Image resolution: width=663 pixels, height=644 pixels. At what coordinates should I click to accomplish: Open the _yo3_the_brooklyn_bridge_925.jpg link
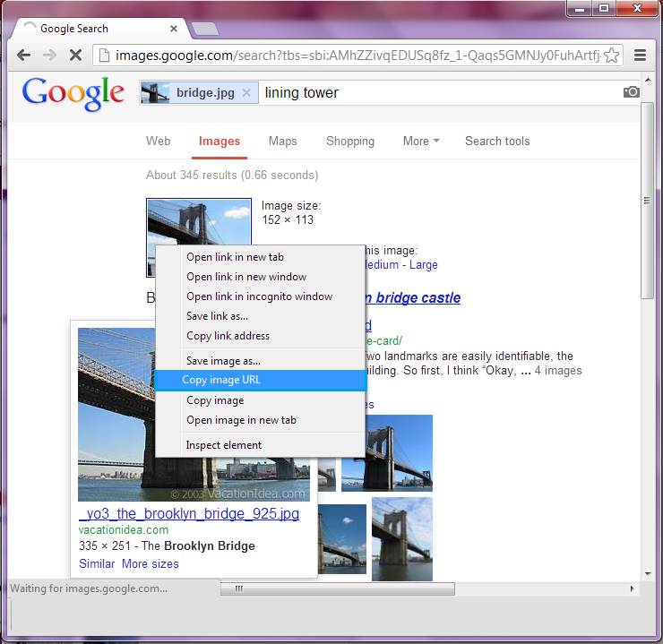(189, 513)
